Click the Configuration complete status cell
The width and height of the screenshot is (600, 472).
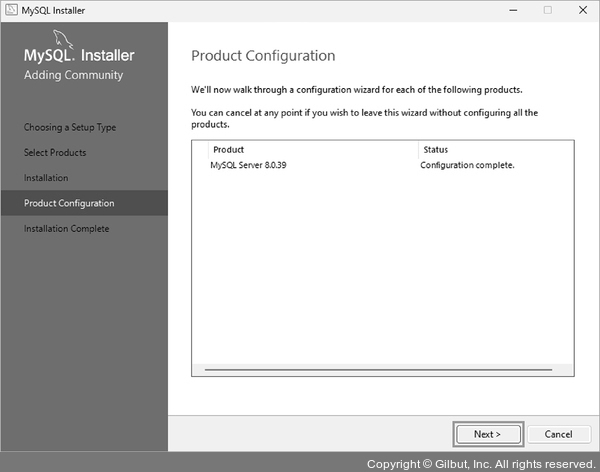[x=467, y=165]
